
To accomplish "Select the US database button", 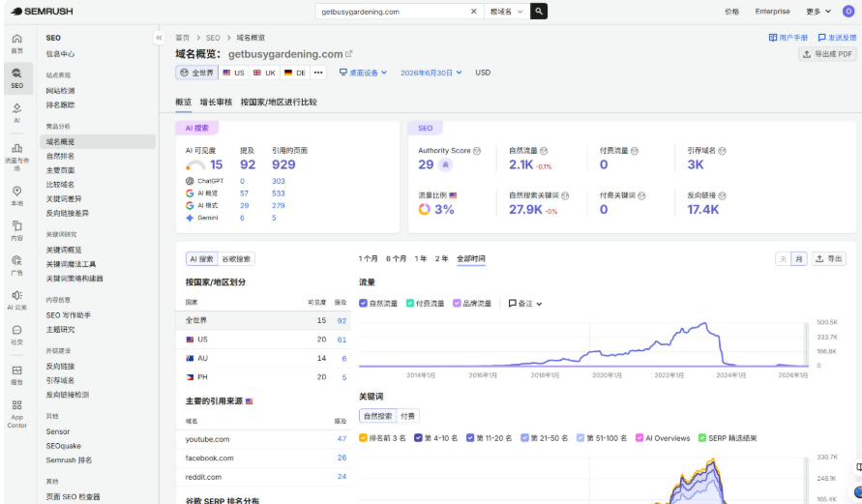I will point(234,73).
